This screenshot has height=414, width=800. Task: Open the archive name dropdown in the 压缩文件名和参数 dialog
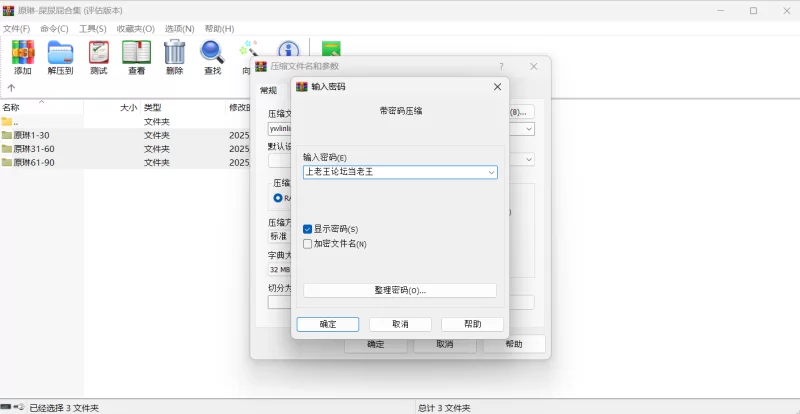pyautogui.click(x=529, y=129)
